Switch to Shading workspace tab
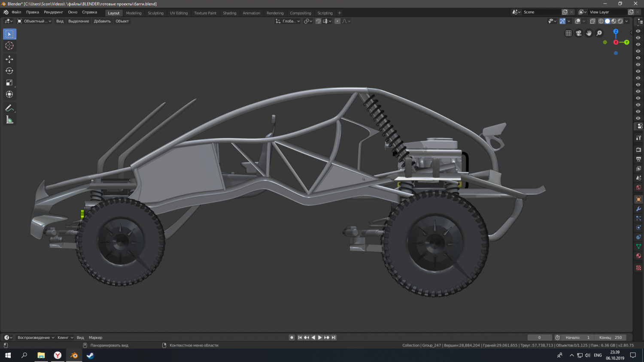Image resolution: width=644 pixels, height=362 pixels. pyautogui.click(x=230, y=13)
